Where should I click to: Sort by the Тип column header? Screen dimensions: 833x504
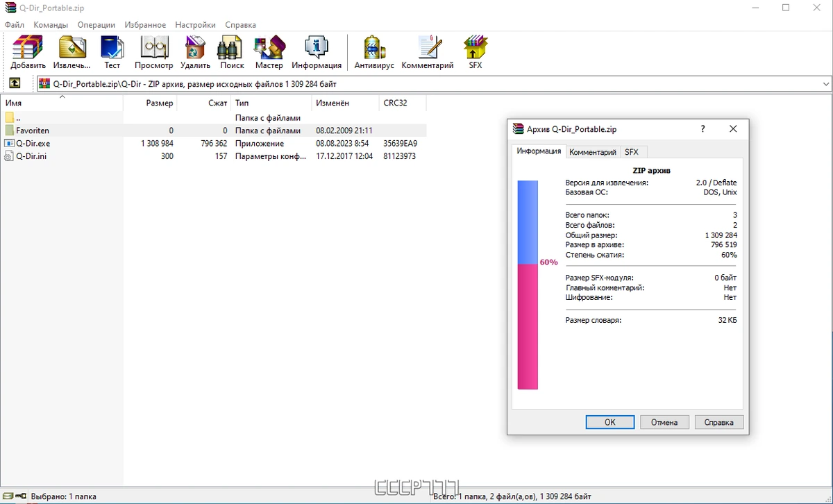[x=271, y=103]
